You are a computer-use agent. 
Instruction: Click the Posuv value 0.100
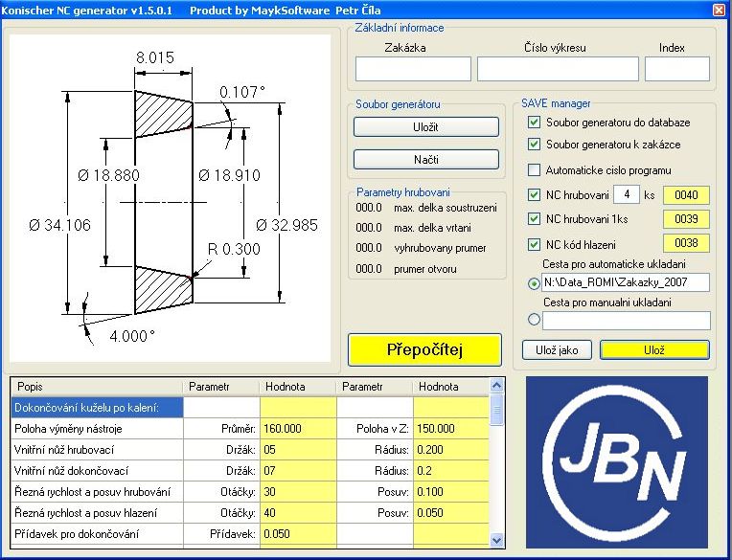click(451, 492)
